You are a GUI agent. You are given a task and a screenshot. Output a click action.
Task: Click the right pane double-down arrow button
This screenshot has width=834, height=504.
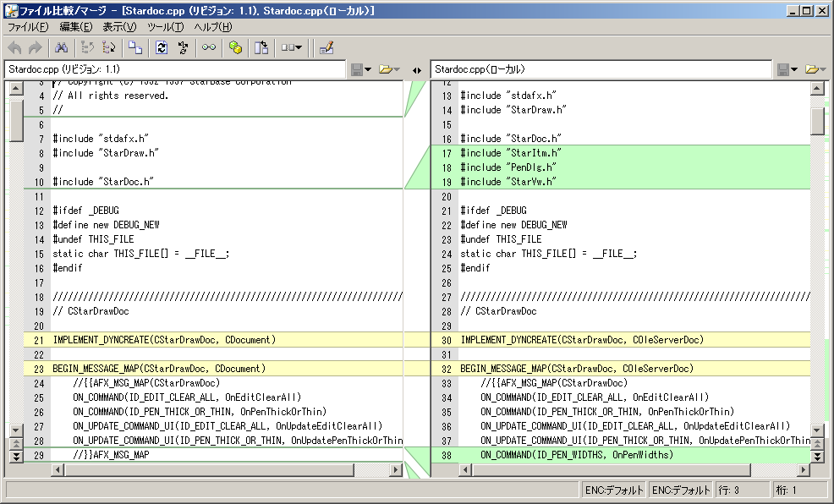818,456
